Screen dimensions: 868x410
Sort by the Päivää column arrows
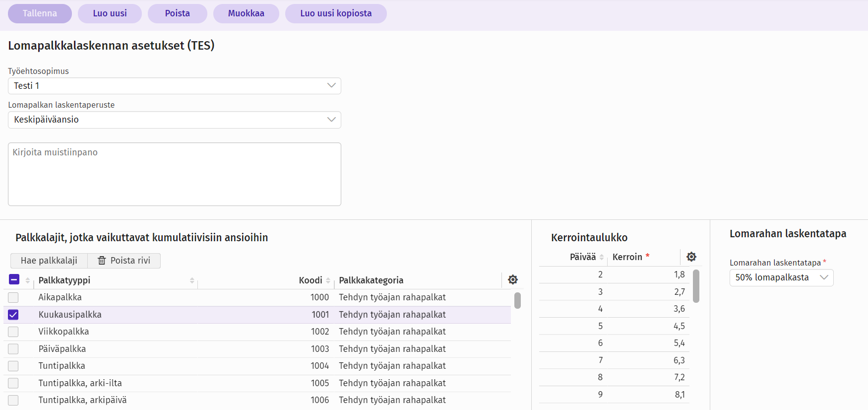click(602, 257)
